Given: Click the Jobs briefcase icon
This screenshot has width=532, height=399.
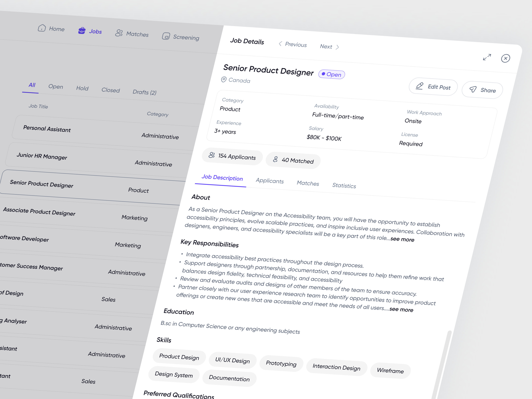Looking at the screenshot, I should (x=82, y=31).
